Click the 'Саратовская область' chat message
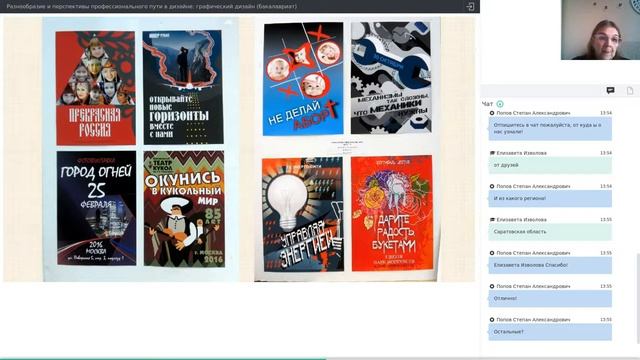640x360 pixels. pyautogui.click(x=550, y=232)
